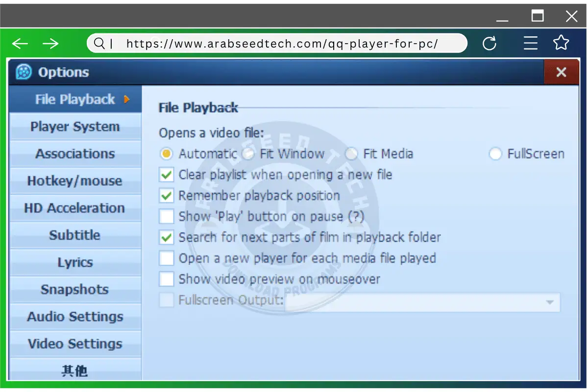Click the magnifier search icon in the address bar

coord(99,43)
